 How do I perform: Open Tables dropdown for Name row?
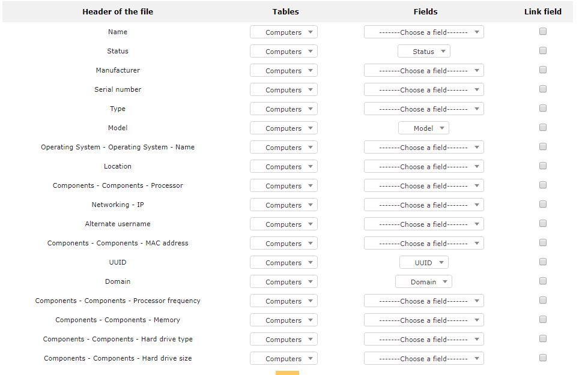coord(283,32)
